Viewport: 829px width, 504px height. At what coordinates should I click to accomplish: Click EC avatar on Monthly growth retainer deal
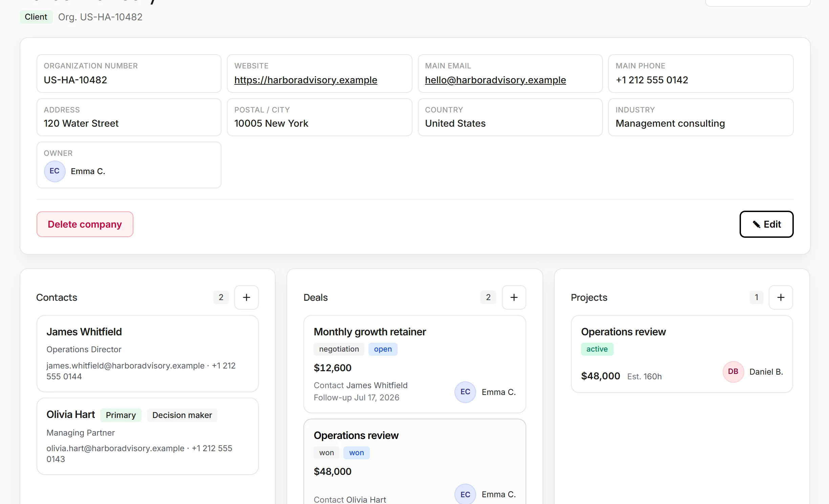(465, 392)
